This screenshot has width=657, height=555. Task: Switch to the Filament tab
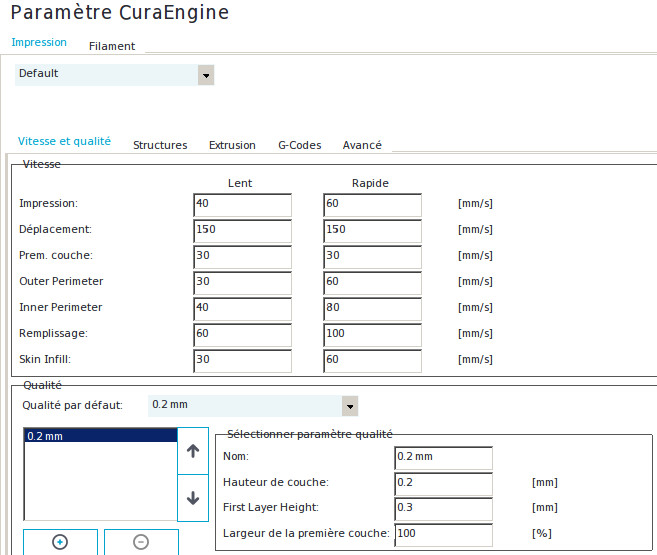[x=112, y=46]
